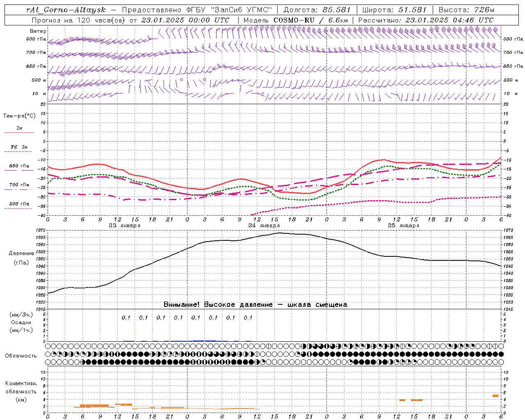
Task: Click the elevation text Высота: 726м
Action: 466,10
